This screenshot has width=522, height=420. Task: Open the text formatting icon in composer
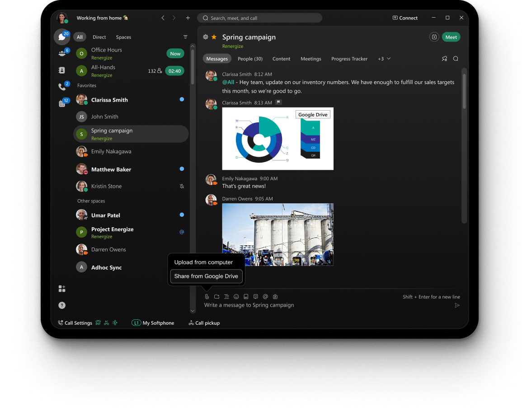tap(226, 297)
